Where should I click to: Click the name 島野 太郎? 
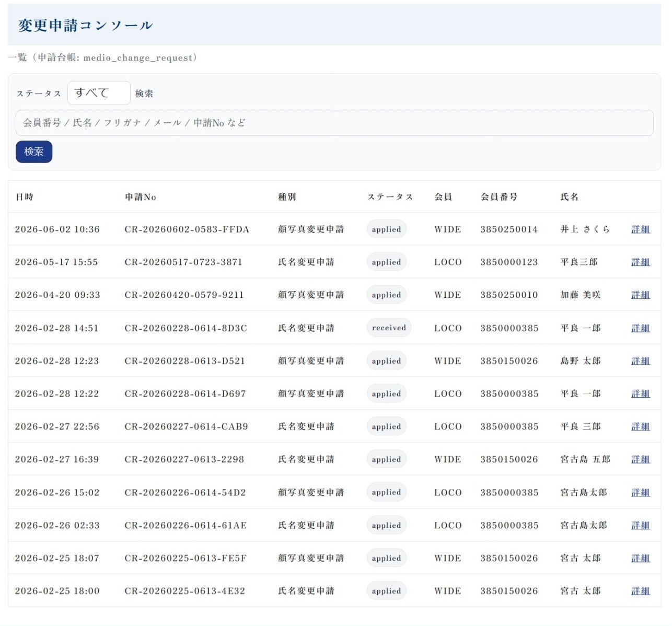tap(581, 361)
